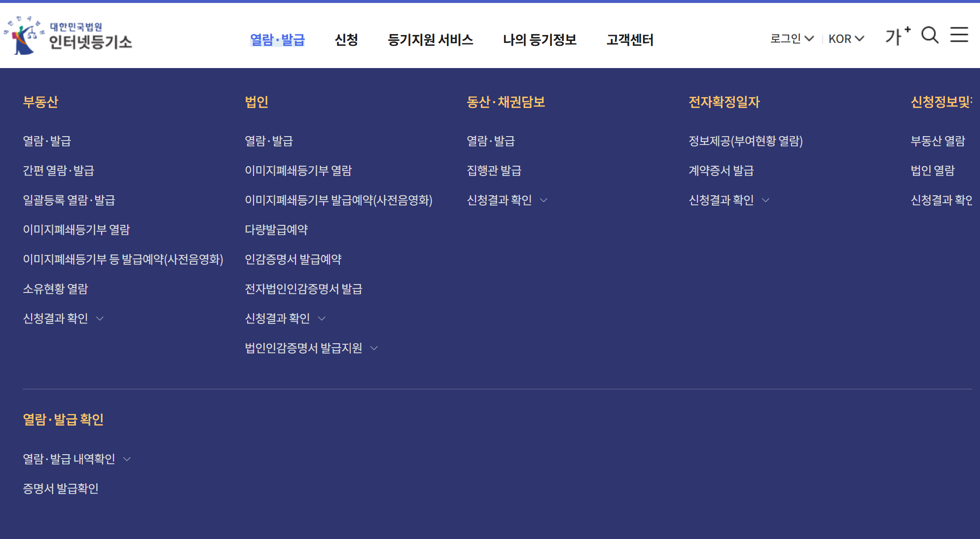Open 법인 열람 in last column
Screen dimensions: 980x539
point(933,170)
